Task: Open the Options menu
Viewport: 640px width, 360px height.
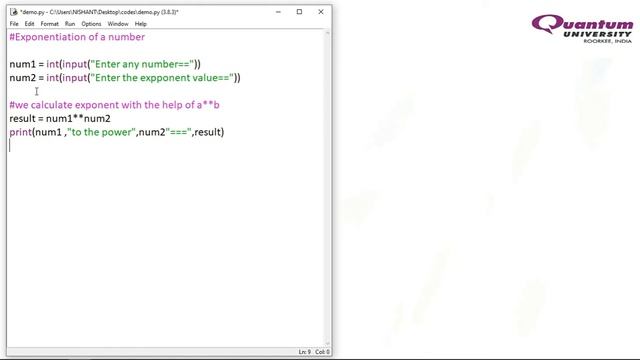Action: pos(91,24)
